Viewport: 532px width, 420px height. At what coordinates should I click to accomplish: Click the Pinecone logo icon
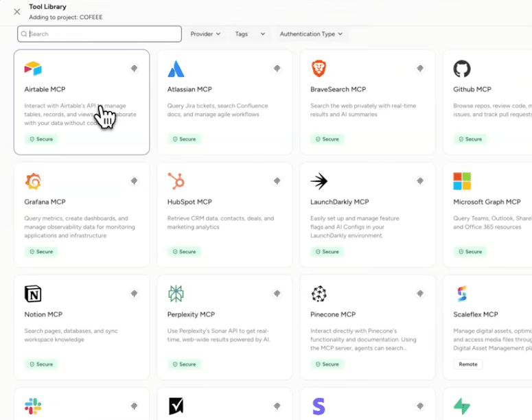pyautogui.click(x=319, y=294)
